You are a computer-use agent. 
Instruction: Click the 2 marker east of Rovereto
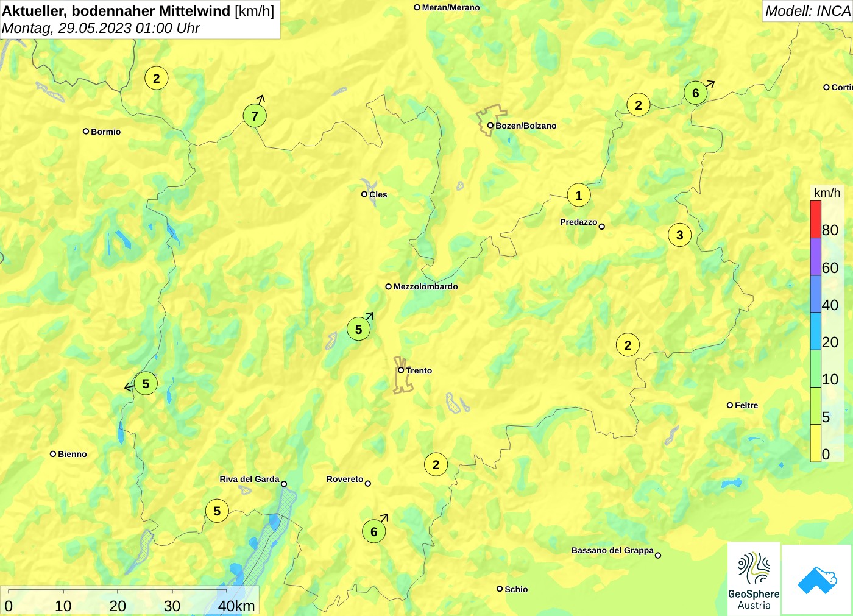[x=436, y=464]
